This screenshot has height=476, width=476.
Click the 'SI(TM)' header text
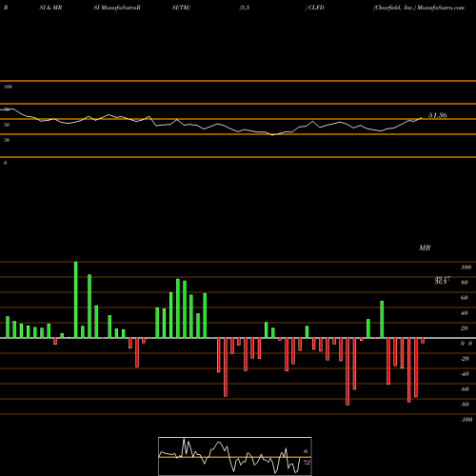coord(181,8)
